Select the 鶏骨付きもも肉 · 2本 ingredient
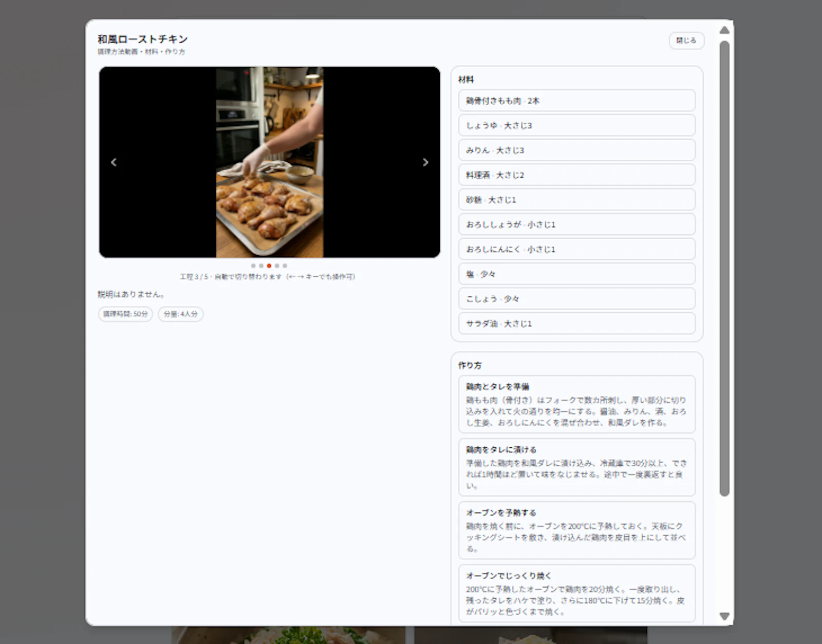This screenshot has height=644, width=822. [x=577, y=101]
